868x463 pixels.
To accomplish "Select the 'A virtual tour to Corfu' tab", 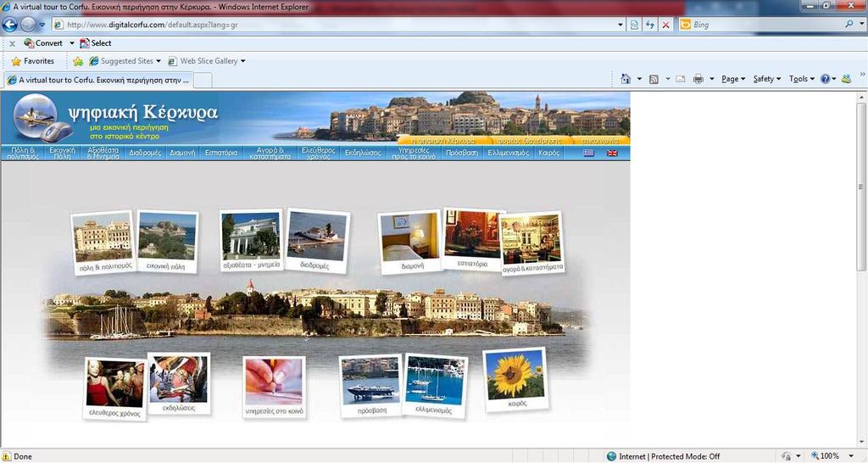I will point(98,81).
